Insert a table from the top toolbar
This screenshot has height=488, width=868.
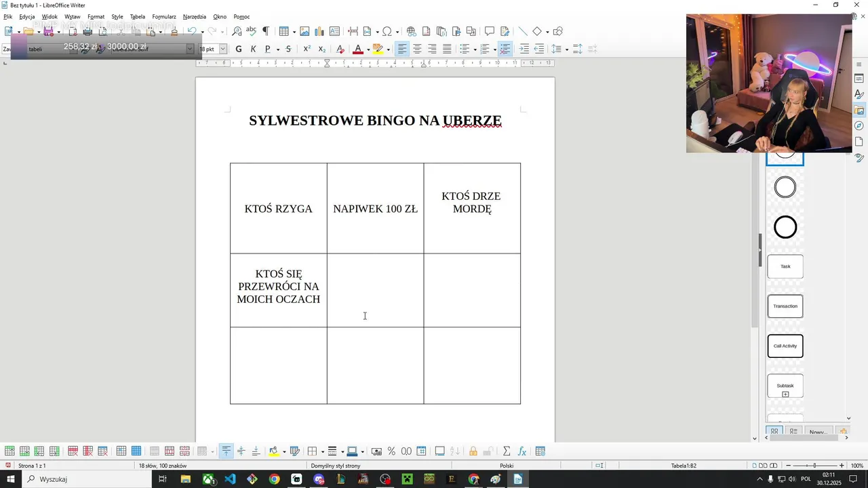point(283,31)
